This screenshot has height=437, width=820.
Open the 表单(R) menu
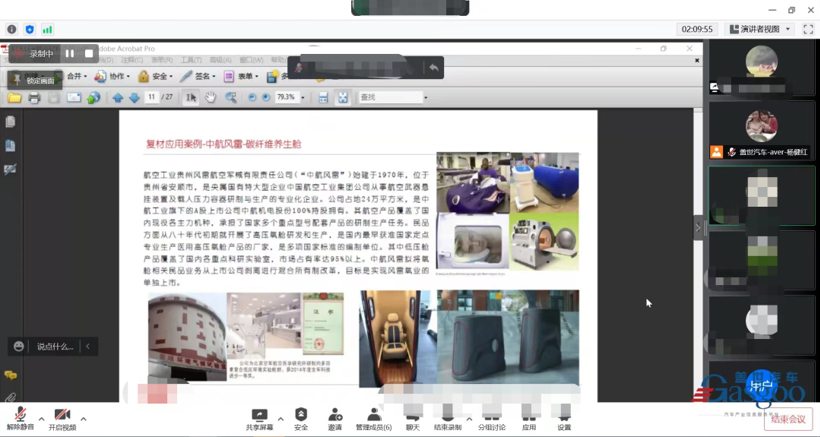click(x=162, y=60)
